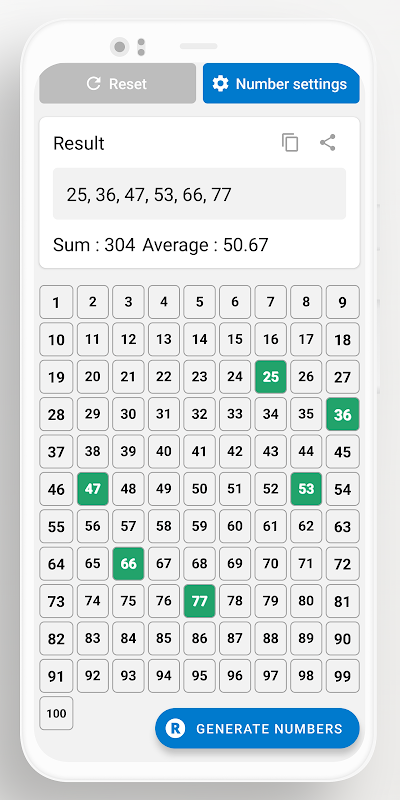
Task: Choose number 99 tile
Action: [x=342, y=676]
